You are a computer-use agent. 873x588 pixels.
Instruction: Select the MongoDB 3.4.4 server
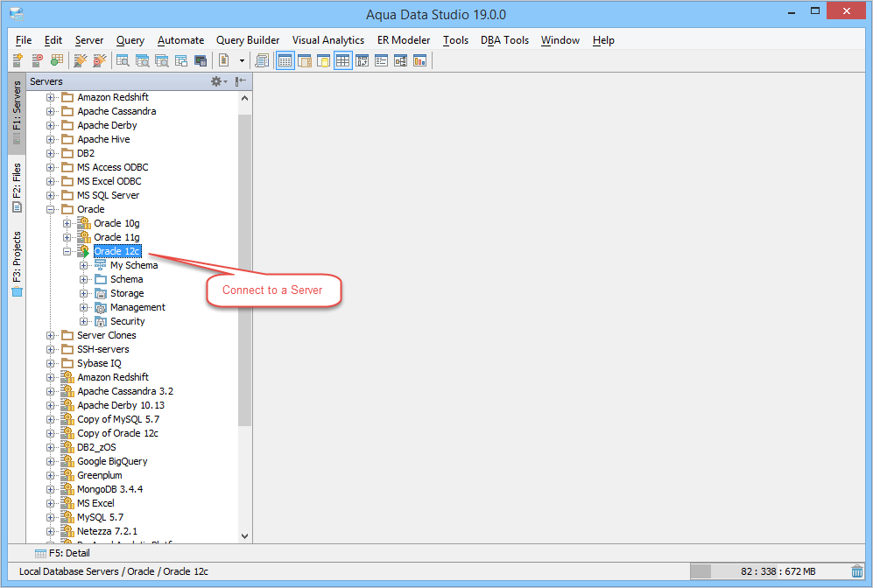[109, 489]
